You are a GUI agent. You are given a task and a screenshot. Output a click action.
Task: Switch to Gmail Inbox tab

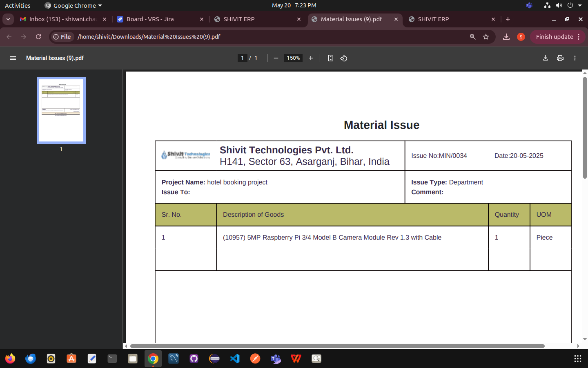pyautogui.click(x=61, y=19)
